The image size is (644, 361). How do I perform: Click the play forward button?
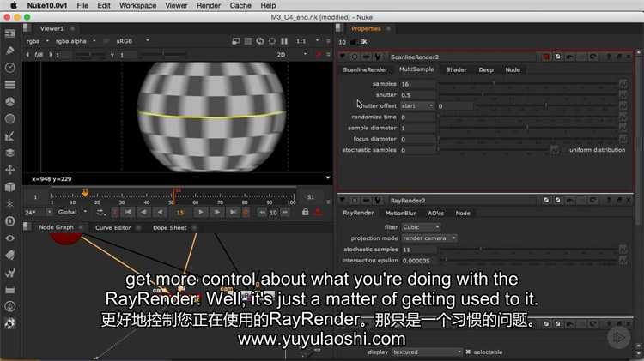(200, 212)
